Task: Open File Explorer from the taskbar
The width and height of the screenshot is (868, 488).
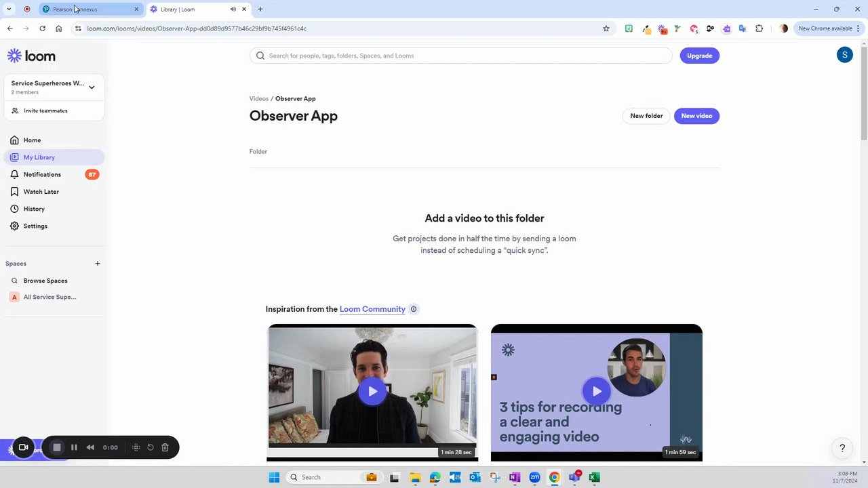Action: click(x=414, y=477)
